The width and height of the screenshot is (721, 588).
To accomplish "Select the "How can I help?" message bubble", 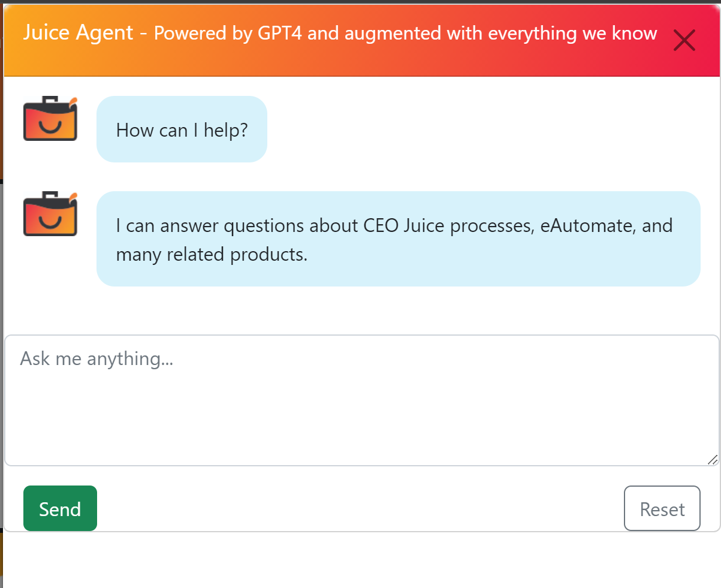I will (x=182, y=129).
